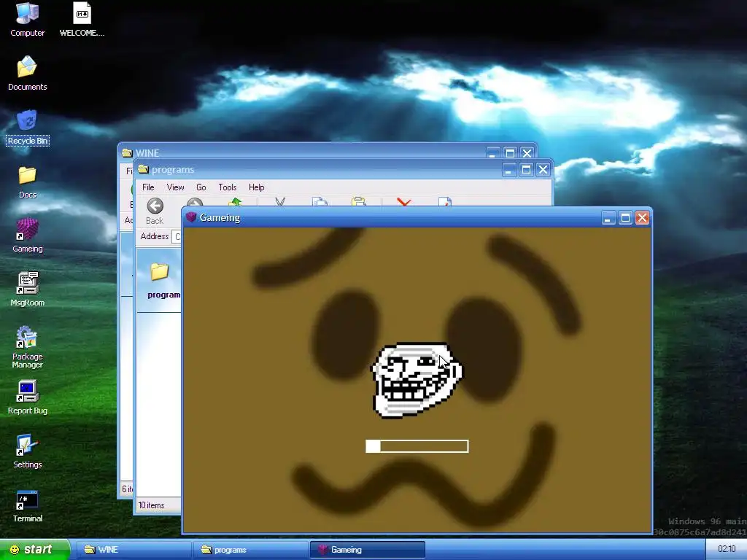Image resolution: width=747 pixels, height=560 pixels.
Task: Launch the Terminal shortcut
Action: [x=27, y=505]
